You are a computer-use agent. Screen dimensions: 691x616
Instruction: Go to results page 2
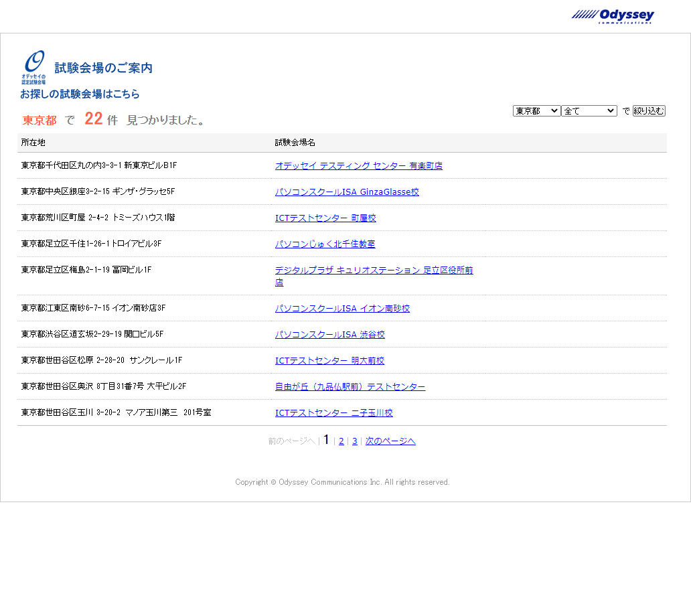(x=341, y=441)
